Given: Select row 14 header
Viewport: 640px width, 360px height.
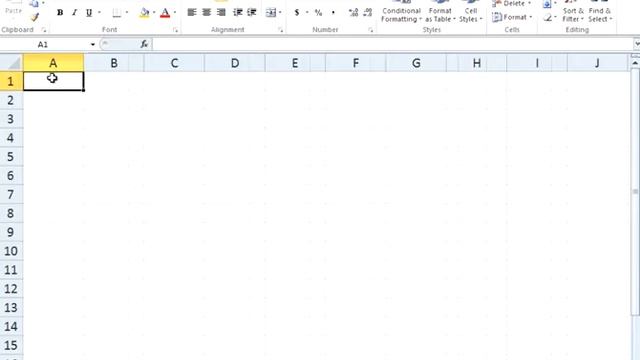Looking at the screenshot, I should pyautogui.click(x=11, y=327).
